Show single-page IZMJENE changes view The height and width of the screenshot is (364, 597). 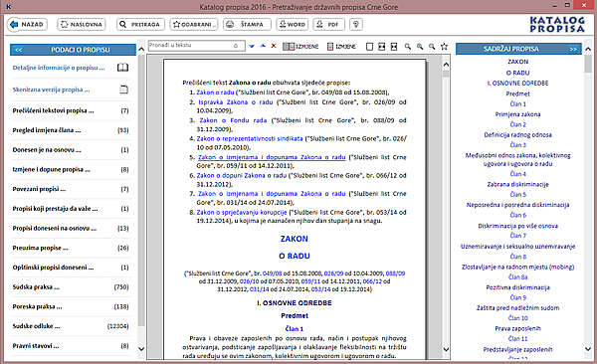click(x=341, y=47)
